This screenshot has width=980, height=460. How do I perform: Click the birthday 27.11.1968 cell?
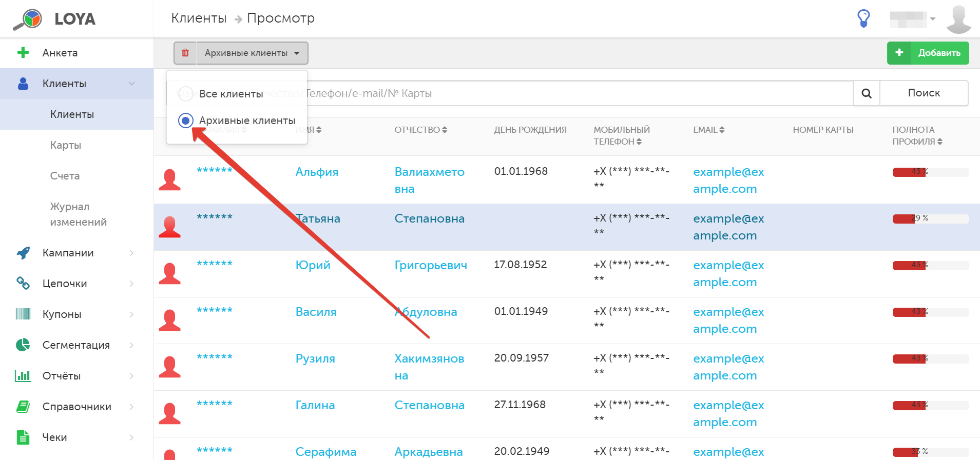point(520,405)
